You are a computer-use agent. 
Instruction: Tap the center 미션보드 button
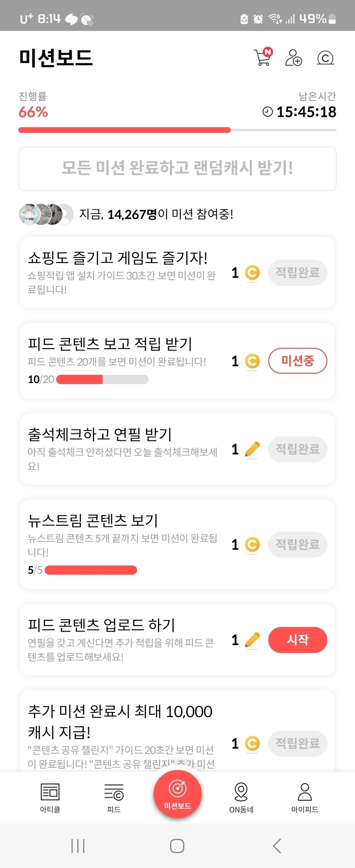[177, 794]
